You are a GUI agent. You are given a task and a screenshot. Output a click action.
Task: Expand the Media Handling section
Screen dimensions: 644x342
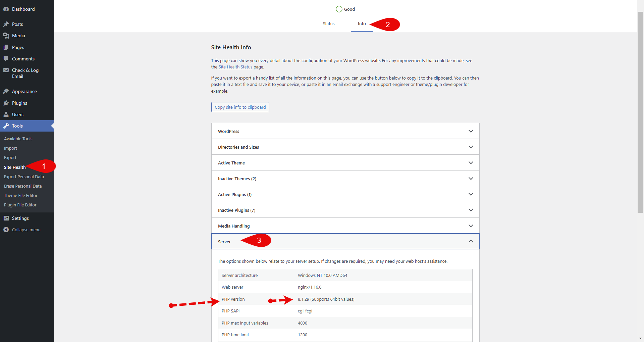345,226
